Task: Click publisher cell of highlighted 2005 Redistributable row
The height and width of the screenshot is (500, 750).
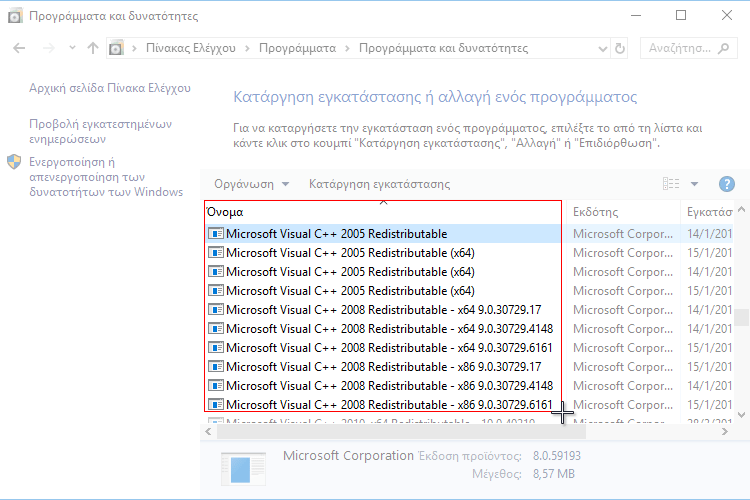Action: tap(623, 234)
